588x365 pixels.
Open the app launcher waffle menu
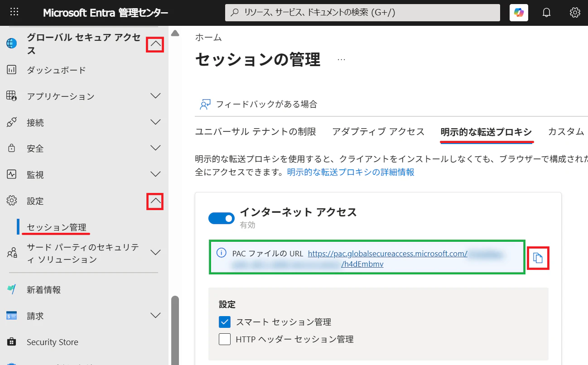tap(14, 12)
